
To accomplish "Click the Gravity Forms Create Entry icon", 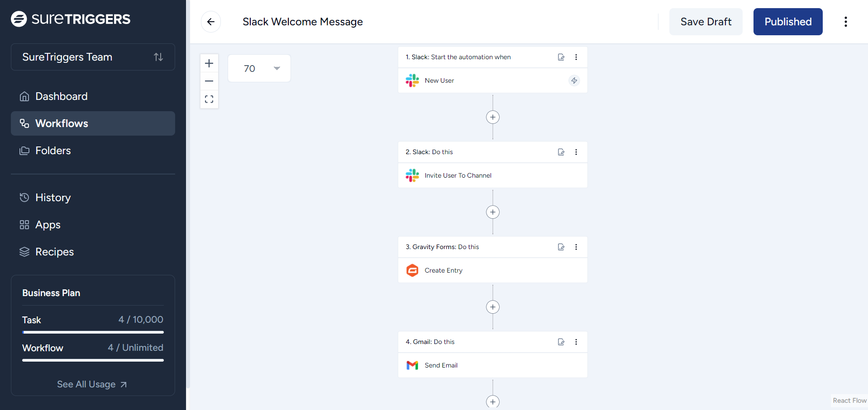I will [412, 270].
